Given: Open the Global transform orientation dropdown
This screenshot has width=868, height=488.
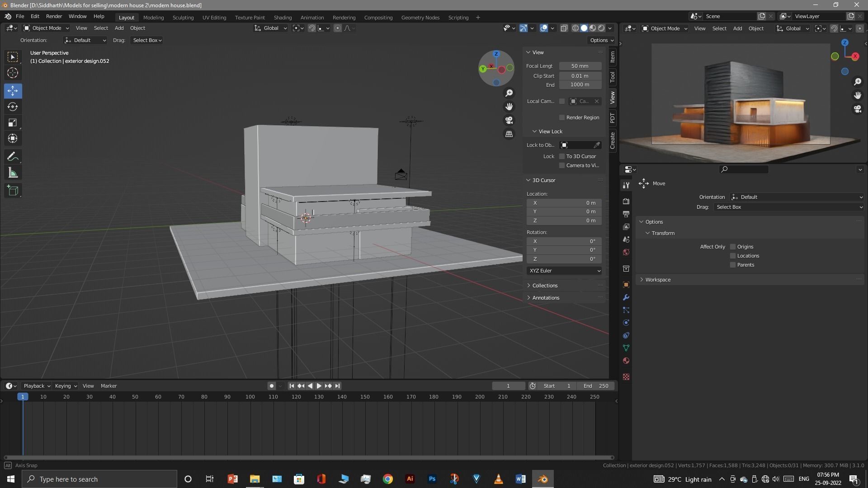Looking at the screenshot, I should click(270, 28).
